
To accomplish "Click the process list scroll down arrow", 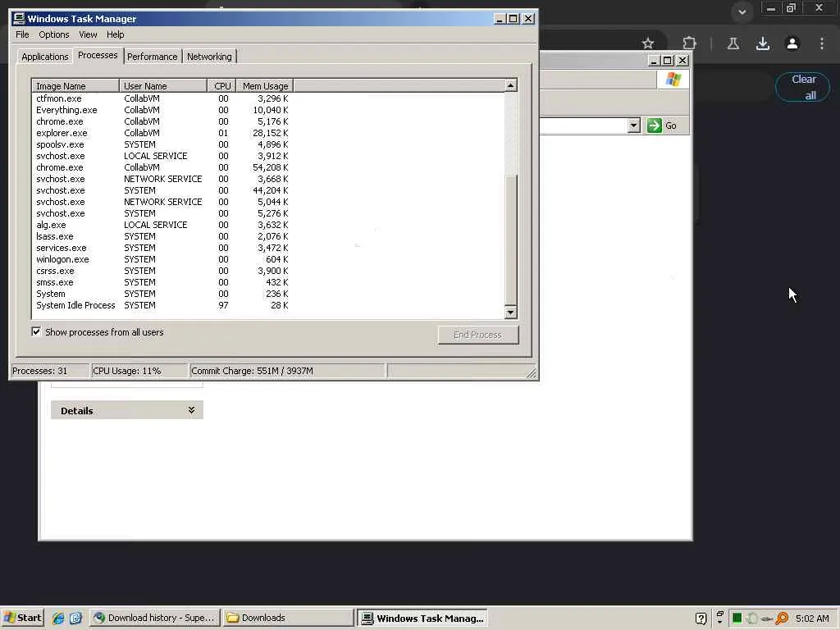I will coord(510,312).
